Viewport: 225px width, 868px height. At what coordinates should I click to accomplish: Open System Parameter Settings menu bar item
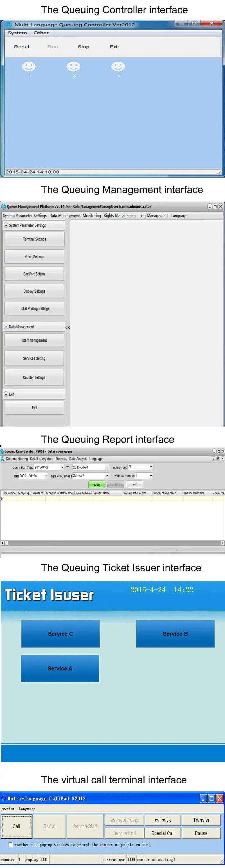pos(25,216)
